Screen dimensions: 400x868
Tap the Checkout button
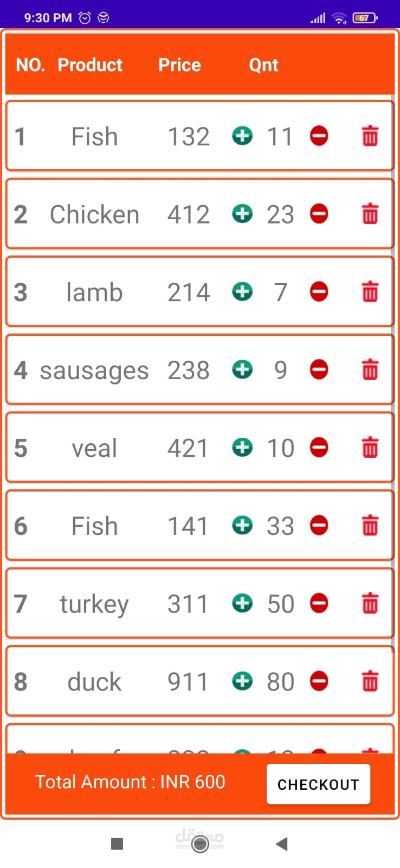(318, 784)
